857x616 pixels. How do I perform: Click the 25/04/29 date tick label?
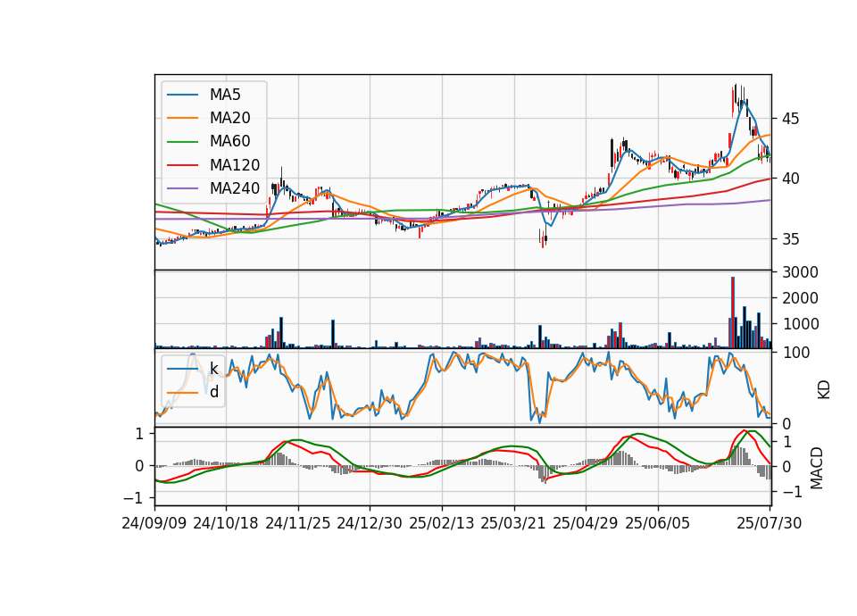point(586,523)
